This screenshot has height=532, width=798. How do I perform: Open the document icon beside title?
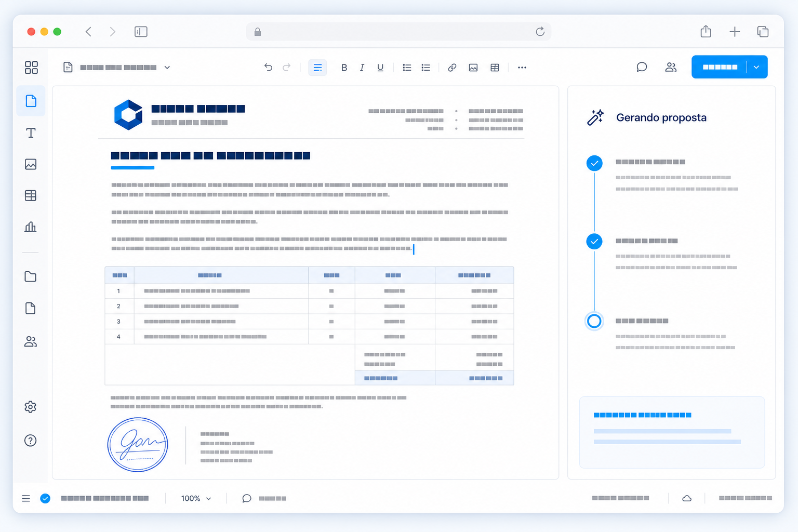click(68, 67)
